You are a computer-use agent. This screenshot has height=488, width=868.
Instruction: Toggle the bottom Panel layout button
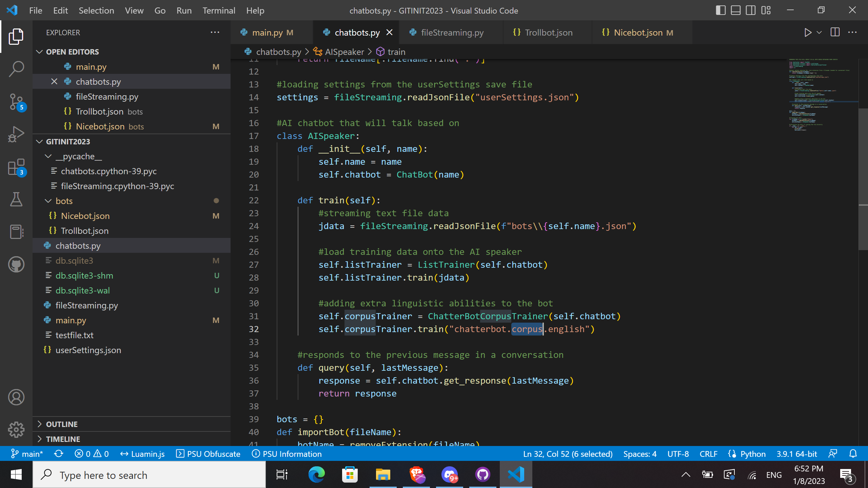point(735,10)
